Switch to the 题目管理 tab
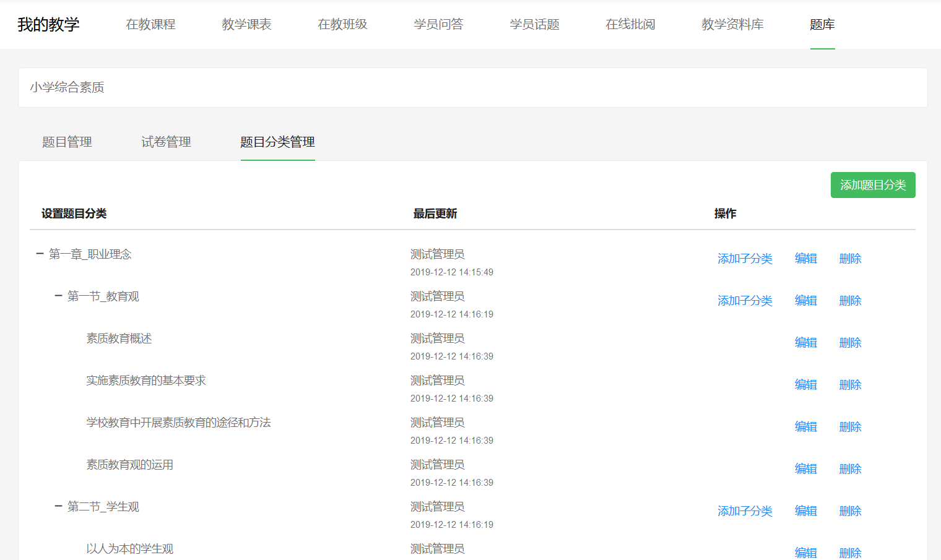The image size is (941, 560). coord(67,142)
